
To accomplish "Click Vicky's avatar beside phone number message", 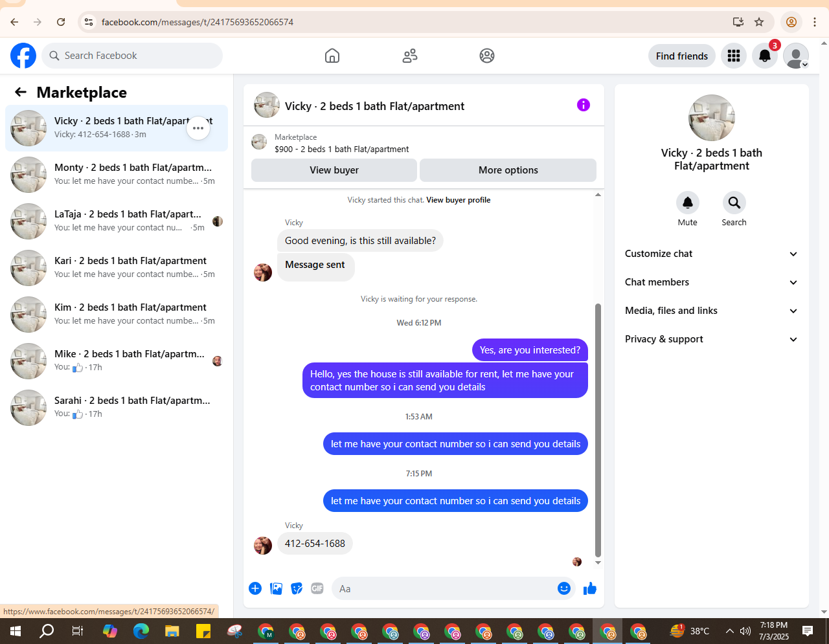I will pyautogui.click(x=263, y=545).
